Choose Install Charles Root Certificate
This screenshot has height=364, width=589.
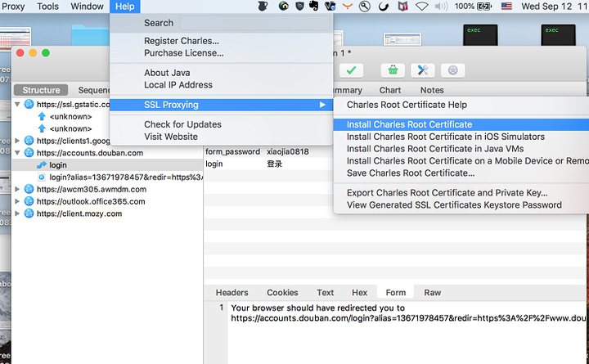pyautogui.click(x=461, y=124)
